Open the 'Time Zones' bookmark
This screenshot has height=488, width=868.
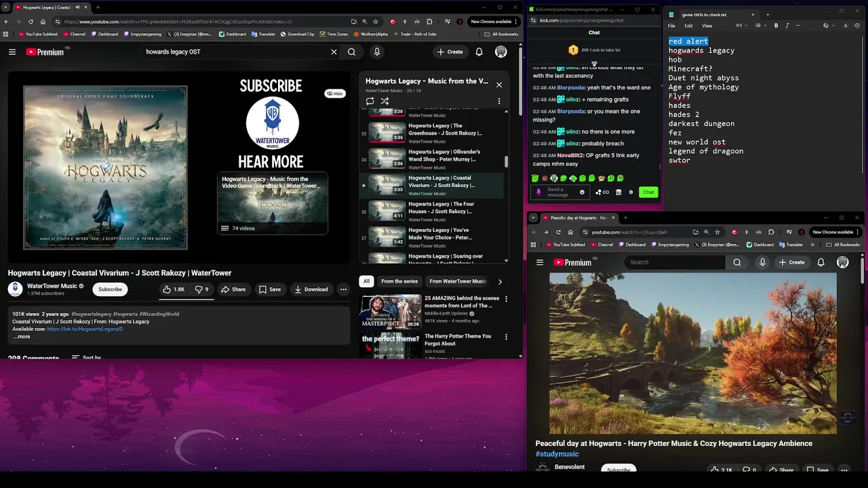click(x=334, y=34)
